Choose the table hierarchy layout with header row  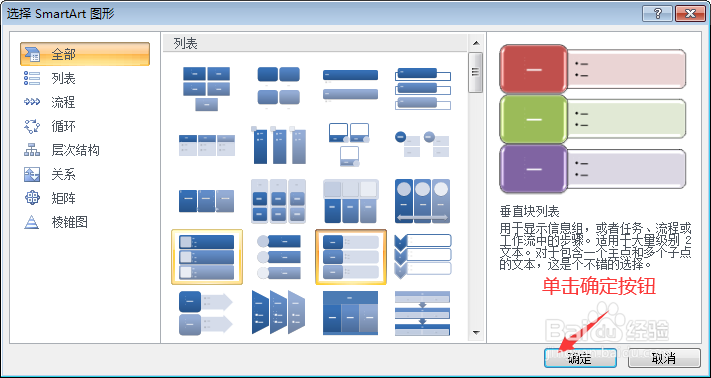click(x=350, y=313)
